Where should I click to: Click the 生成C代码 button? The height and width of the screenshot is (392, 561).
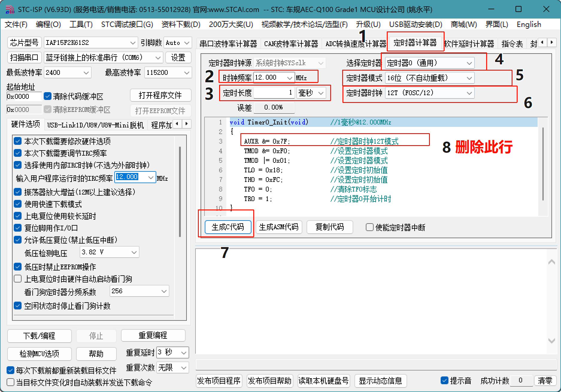pos(228,227)
